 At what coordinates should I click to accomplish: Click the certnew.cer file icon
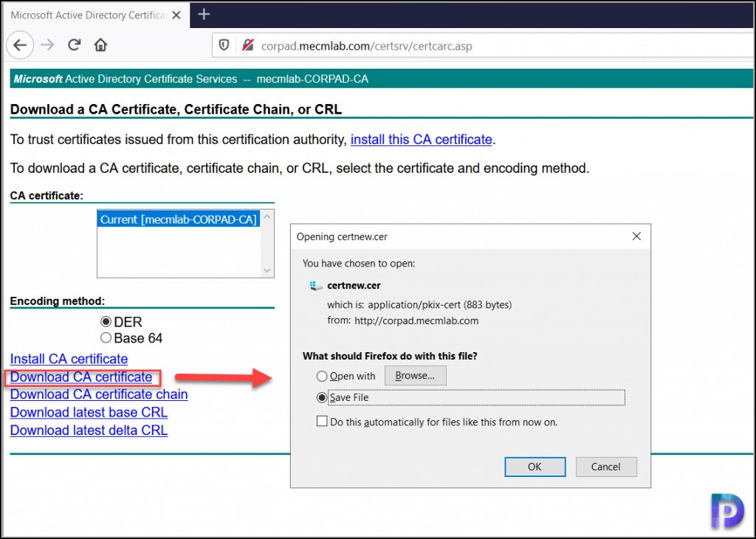tap(316, 286)
